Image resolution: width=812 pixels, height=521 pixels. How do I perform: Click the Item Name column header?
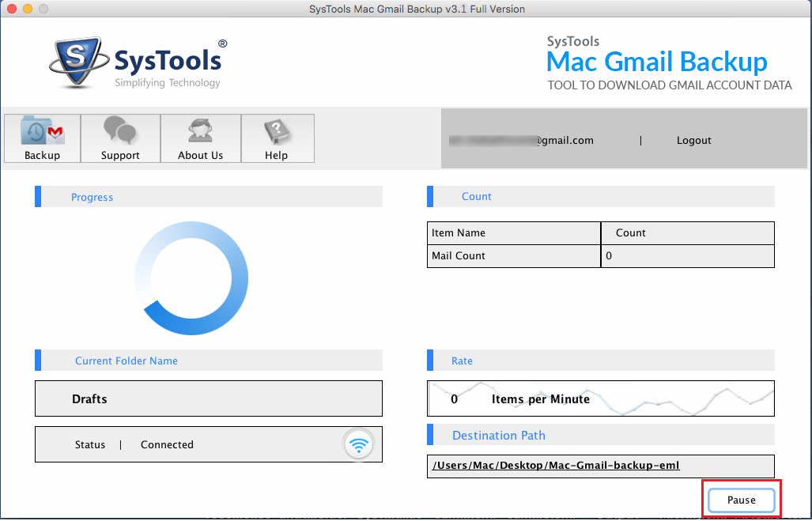point(514,233)
